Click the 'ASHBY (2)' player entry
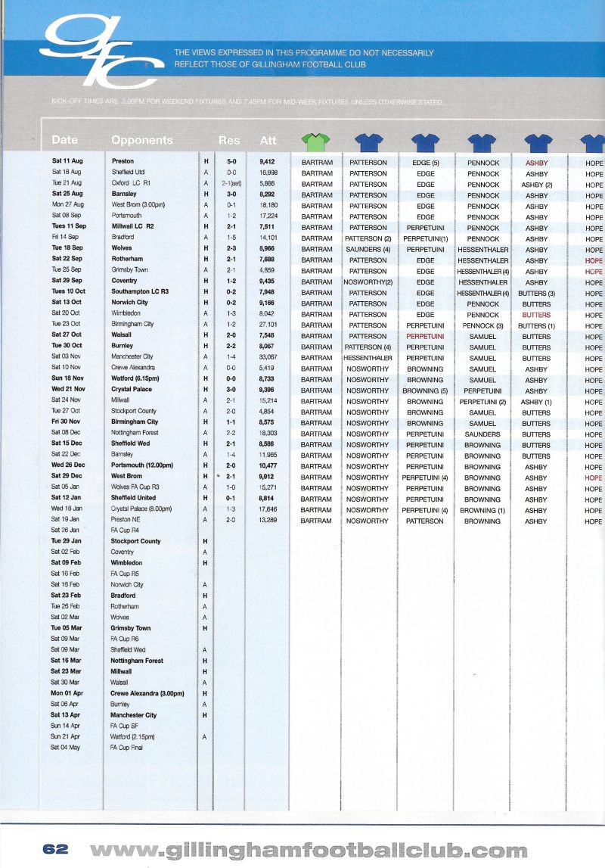This screenshot has height=868, width=605. tap(536, 185)
